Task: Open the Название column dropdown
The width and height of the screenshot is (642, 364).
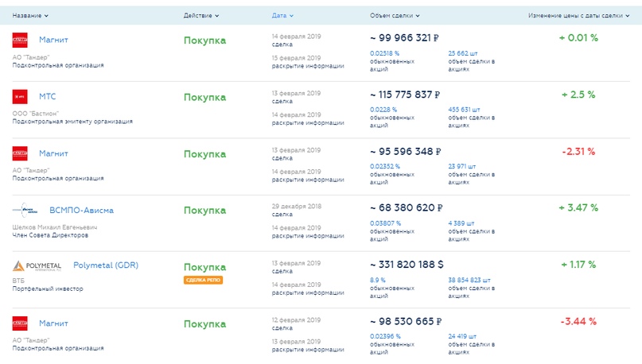Action: coord(30,16)
